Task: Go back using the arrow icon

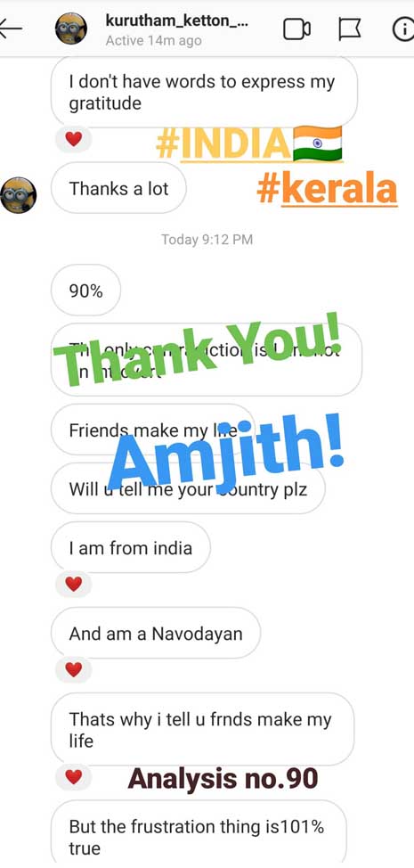Action: (x=10, y=29)
